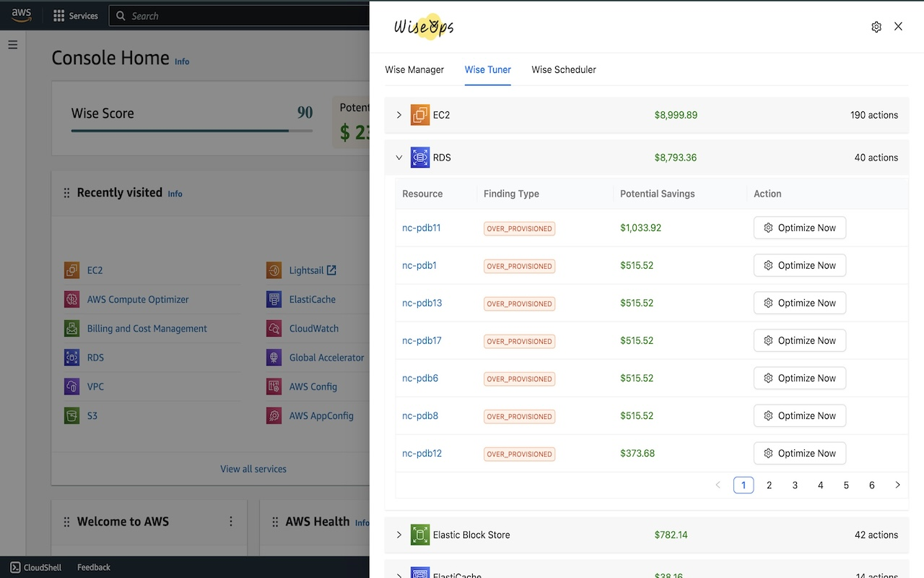Open the hamburger side navigation menu
The width and height of the screenshot is (924, 578).
pos(12,45)
